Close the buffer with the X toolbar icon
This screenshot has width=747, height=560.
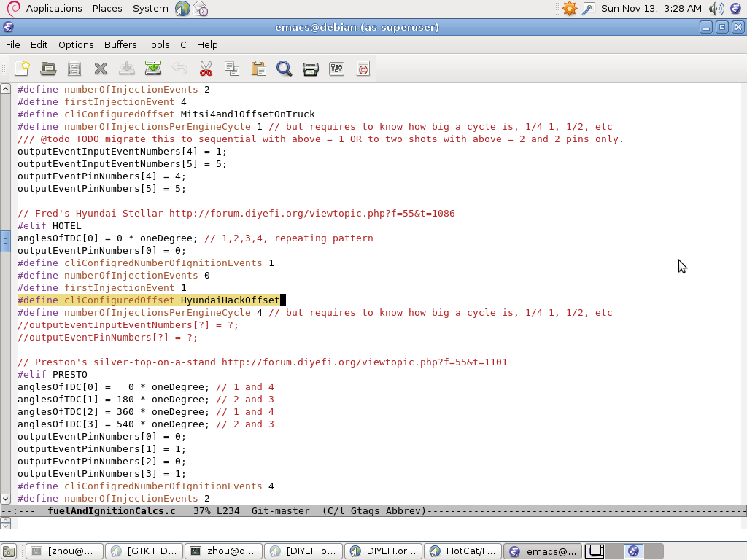pos(101,69)
